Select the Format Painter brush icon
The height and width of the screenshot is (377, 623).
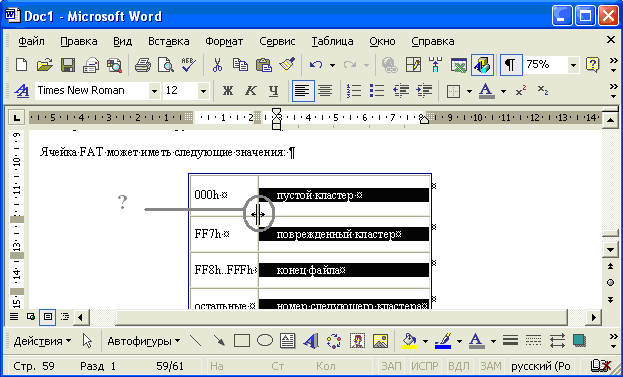click(286, 65)
